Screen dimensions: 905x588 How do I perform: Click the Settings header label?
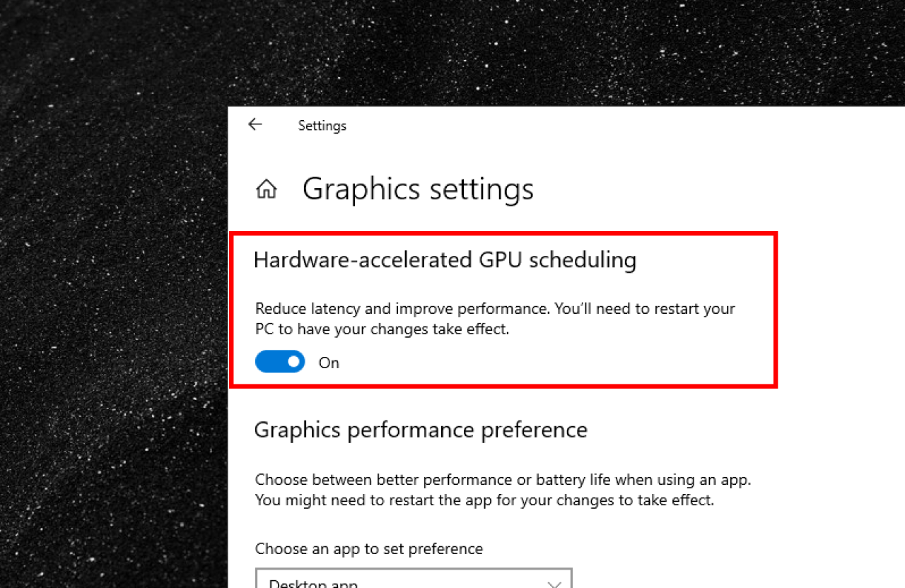pyautogui.click(x=322, y=125)
